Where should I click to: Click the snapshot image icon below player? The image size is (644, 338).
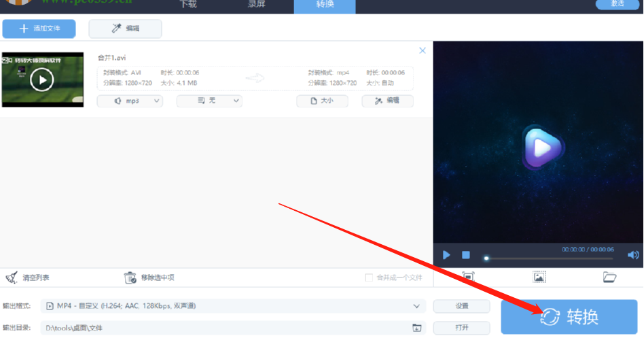(x=539, y=277)
